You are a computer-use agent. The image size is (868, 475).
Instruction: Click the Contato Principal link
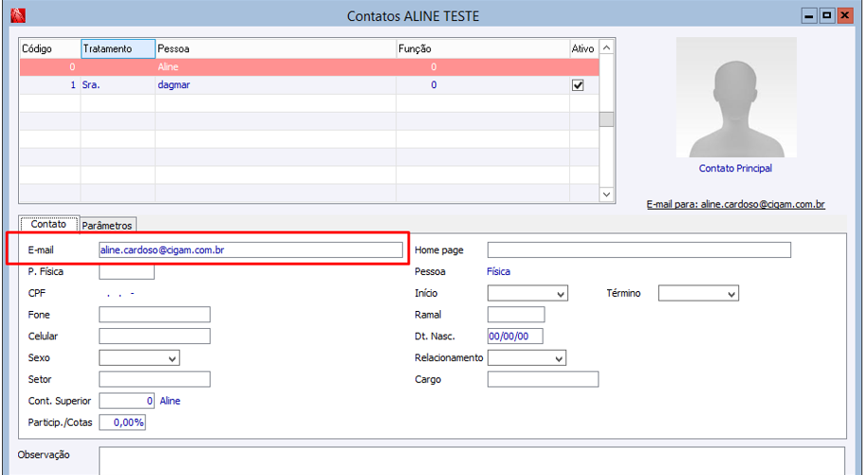point(735,169)
